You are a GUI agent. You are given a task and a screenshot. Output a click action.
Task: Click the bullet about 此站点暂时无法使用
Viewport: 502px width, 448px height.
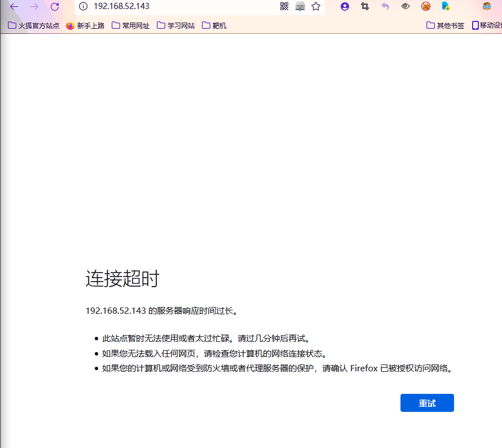(206, 339)
